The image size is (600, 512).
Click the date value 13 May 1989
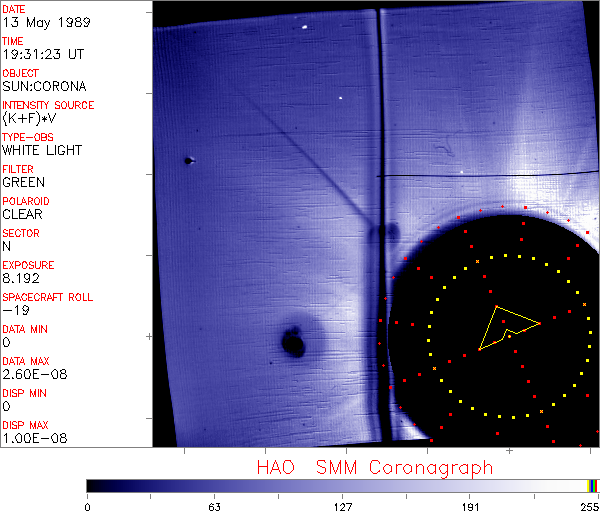click(x=37, y=22)
